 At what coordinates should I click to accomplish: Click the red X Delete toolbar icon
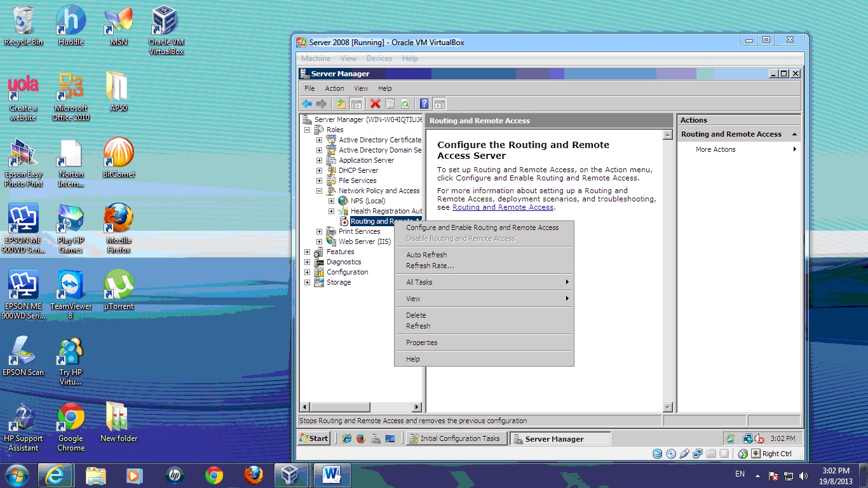click(376, 104)
